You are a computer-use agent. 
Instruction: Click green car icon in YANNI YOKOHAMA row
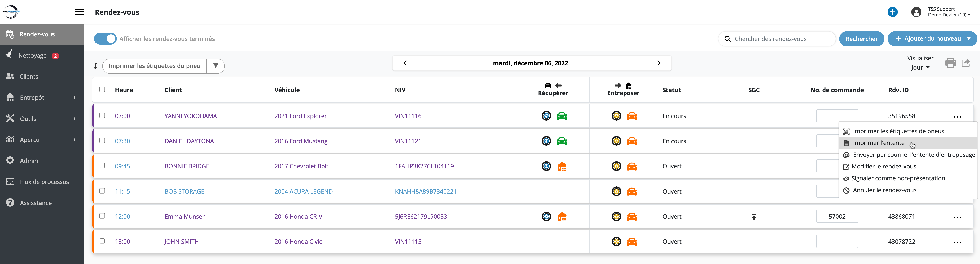pos(562,116)
